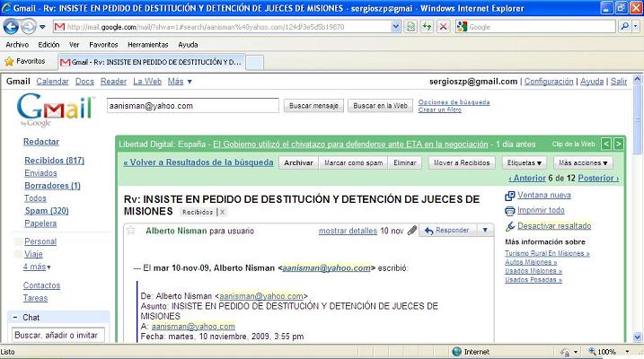Screen dimensions: 644x359
Task: Expand the 4 más labels dropdown
Action: [37, 267]
